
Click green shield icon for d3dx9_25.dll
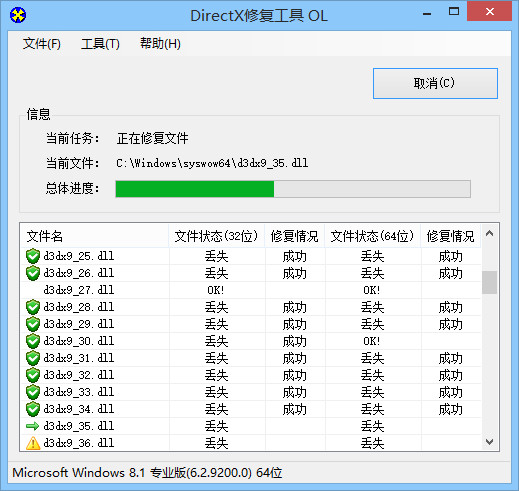pos(33,256)
